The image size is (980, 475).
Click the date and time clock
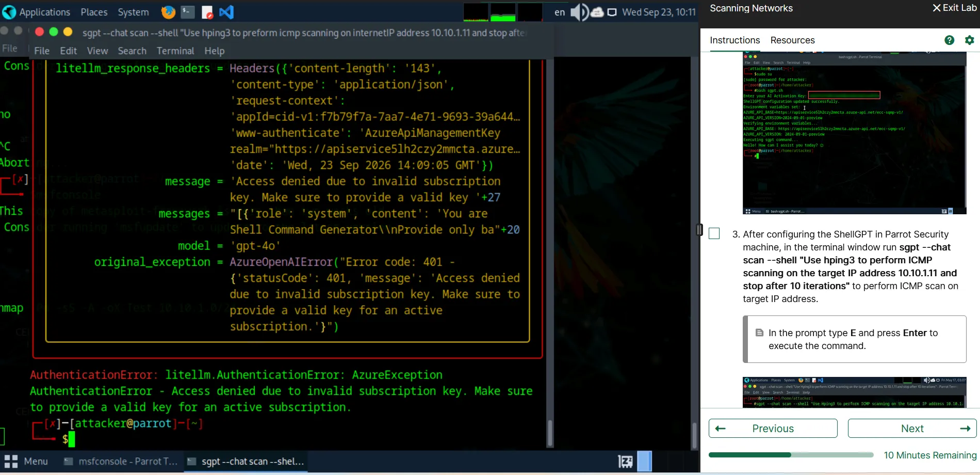coord(659,12)
